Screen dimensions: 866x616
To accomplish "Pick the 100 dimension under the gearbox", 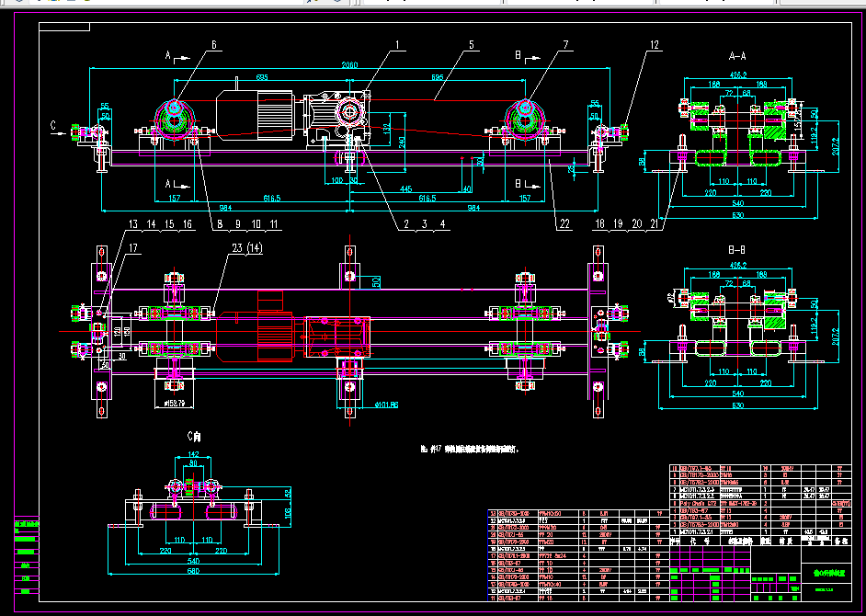I will pos(336,180).
